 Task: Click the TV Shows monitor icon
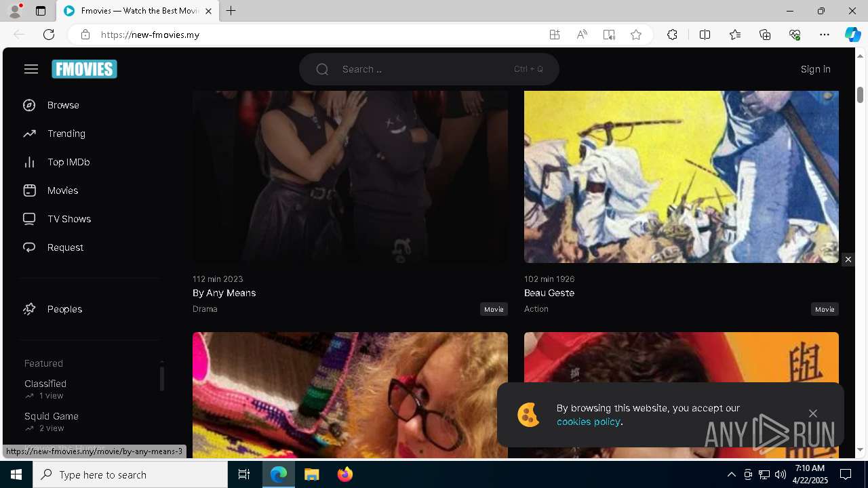[29, 219]
